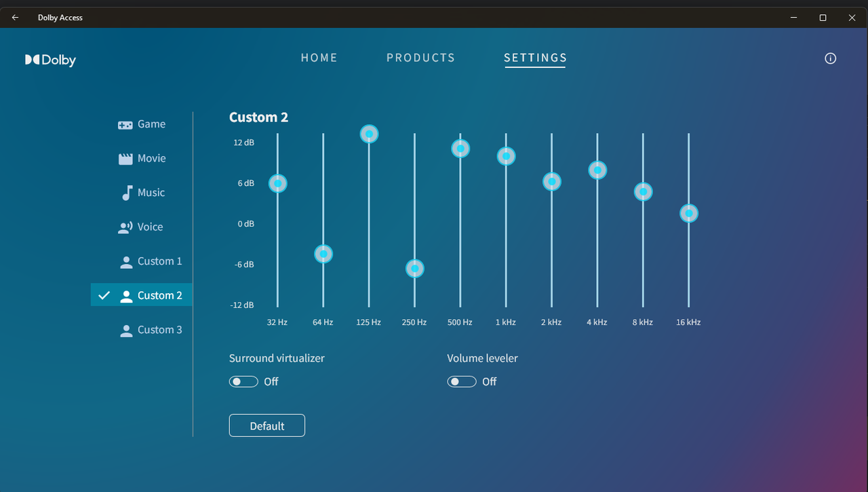Toggle the Volume leveler switch
Screen dimensions: 868x492
tap(462, 381)
